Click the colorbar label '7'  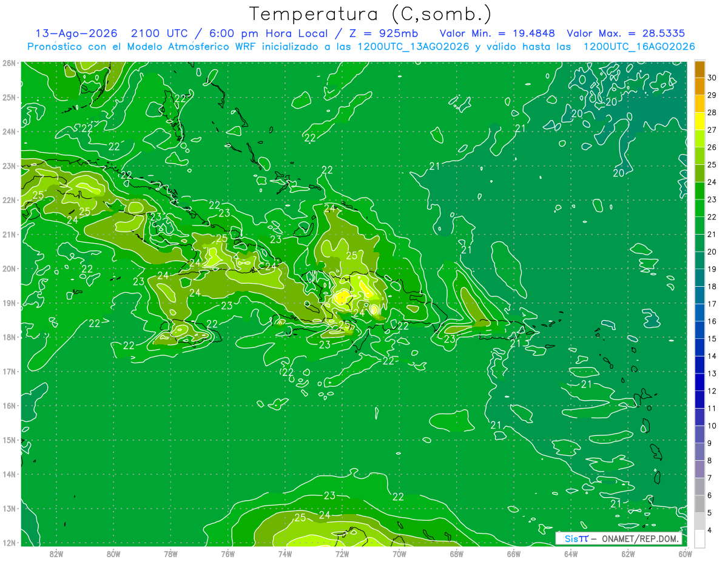[710, 478]
